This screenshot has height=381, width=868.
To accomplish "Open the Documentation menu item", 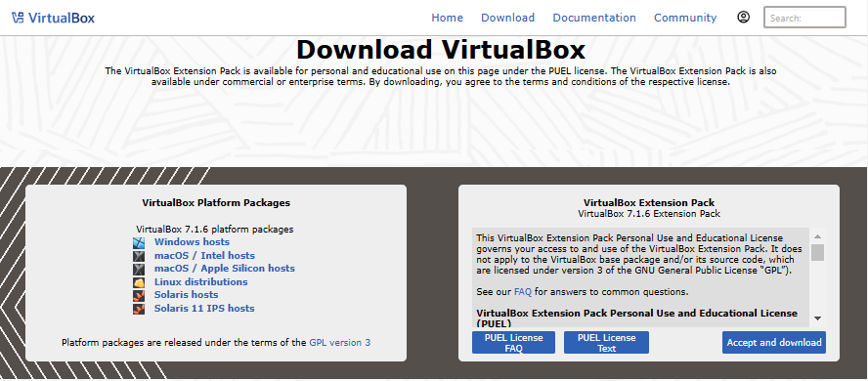I will point(594,18).
